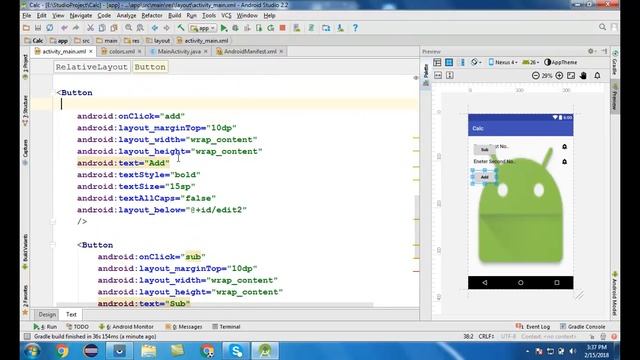Click the Cut scissors icon
The height and width of the screenshot is (360, 640).
(90, 28)
